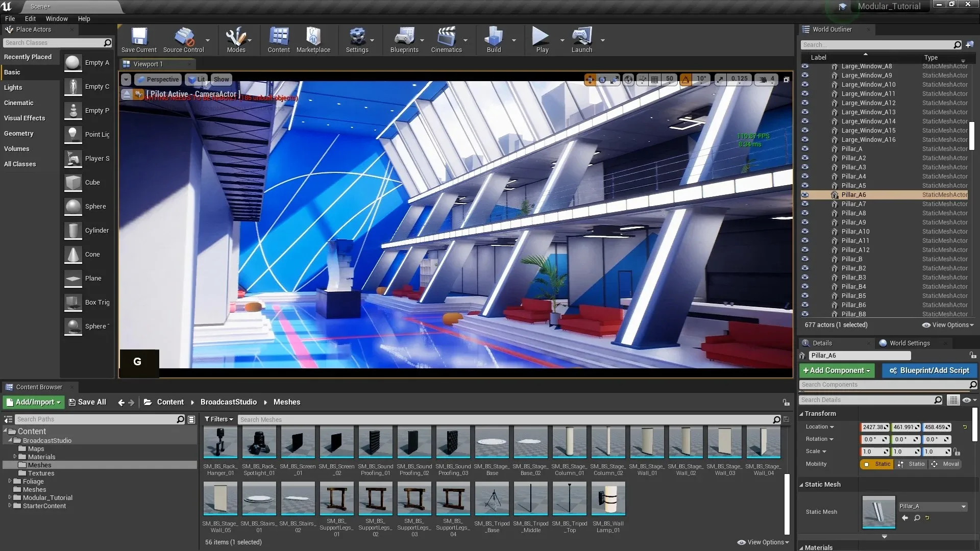The width and height of the screenshot is (980, 551).
Task: Hide Pillar_A6 using its eye icon
Action: [x=805, y=195]
